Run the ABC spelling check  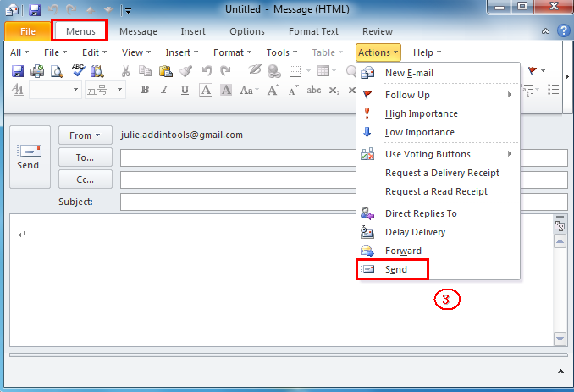coord(78,70)
